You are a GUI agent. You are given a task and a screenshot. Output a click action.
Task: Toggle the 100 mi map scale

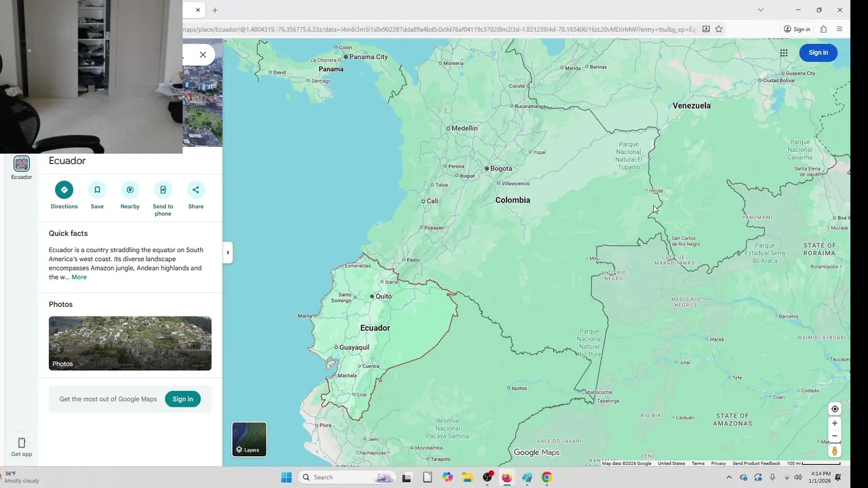[x=814, y=464]
